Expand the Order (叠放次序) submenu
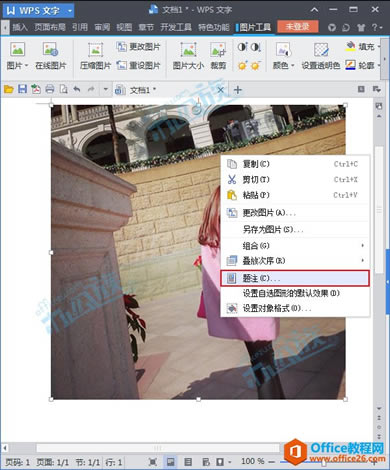 (x=295, y=260)
